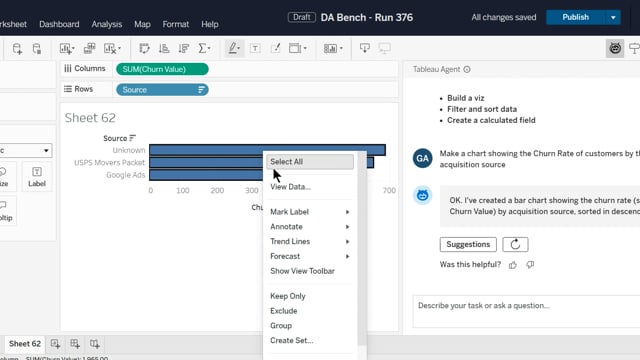Select the Sheet 62 tab
Viewport: 640px width, 360px height.
pos(24,344)
